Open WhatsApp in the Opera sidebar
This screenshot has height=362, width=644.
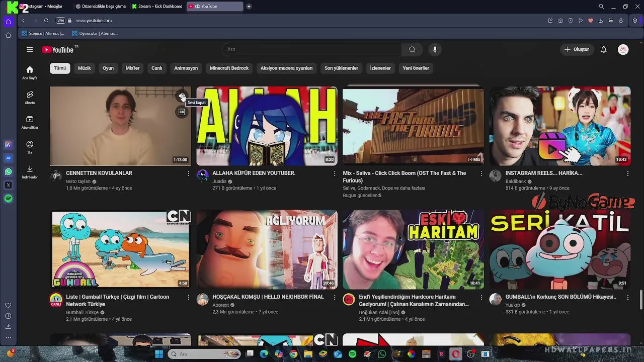pos(9,171)
